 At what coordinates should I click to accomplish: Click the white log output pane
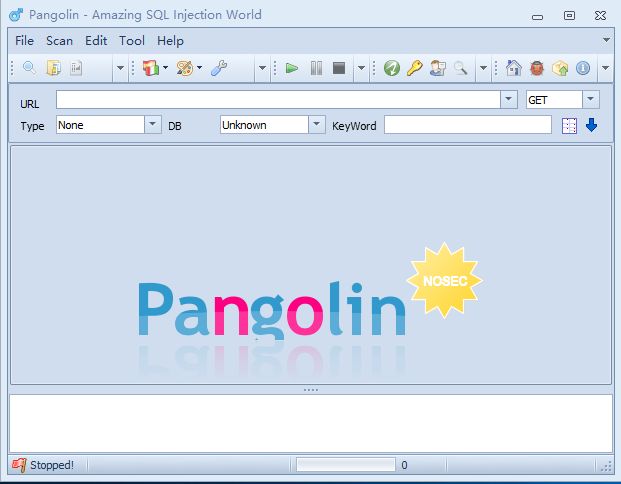[x=311, y=423]
